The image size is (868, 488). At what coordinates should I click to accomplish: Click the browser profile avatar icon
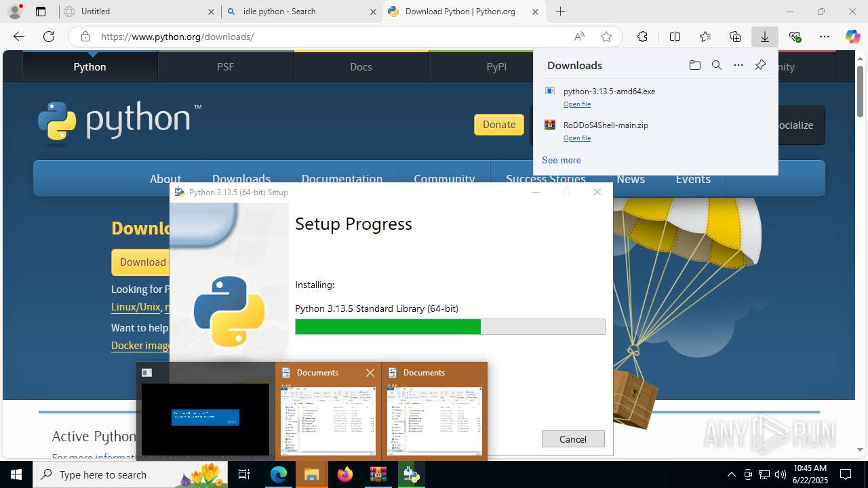coord(15,12)
